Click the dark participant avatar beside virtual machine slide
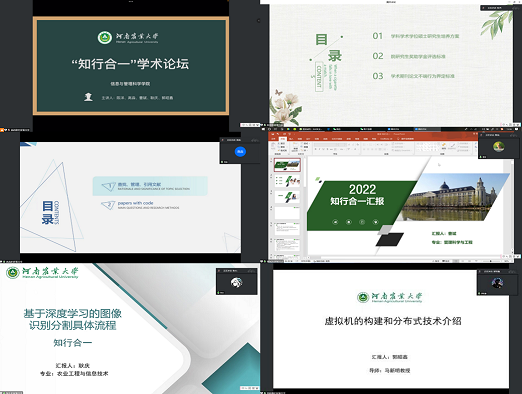522x394 pixels. click(497, 283)
